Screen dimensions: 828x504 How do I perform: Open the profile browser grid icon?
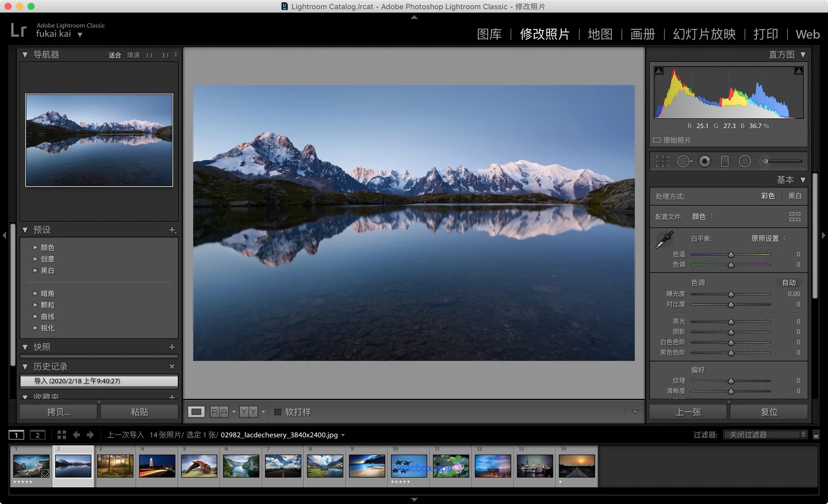point(794,217)
